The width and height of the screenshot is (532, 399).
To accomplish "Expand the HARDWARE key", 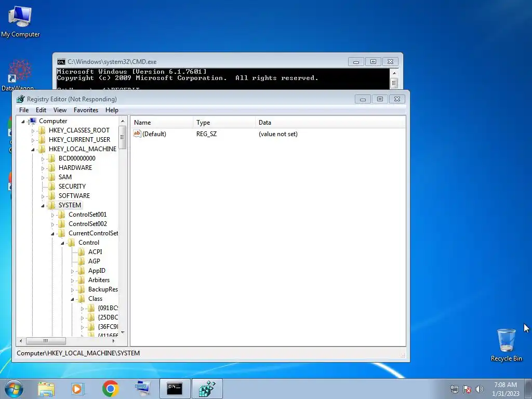I will pyautogui.click(x=43, y=168).
